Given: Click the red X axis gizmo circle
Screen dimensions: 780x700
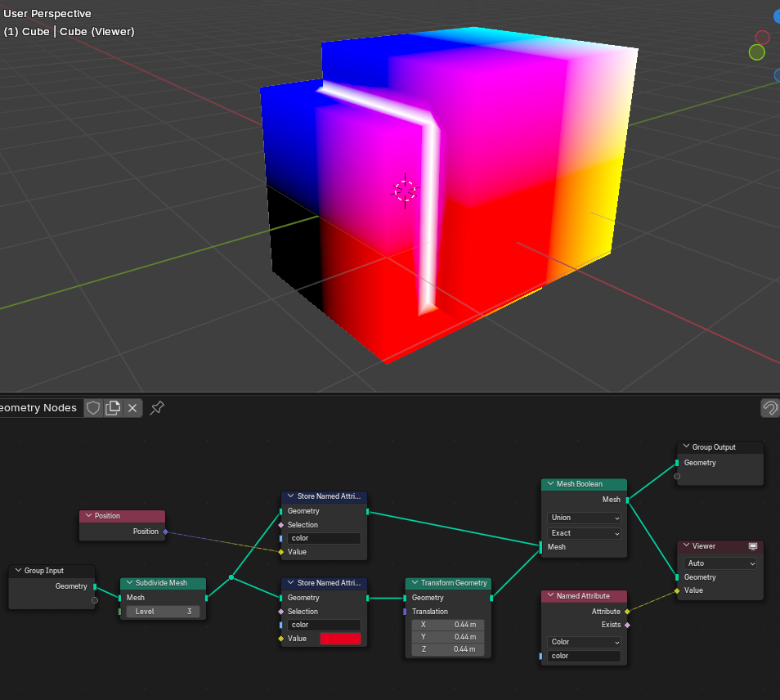Looking at the screenshot, I should (762, 38).
